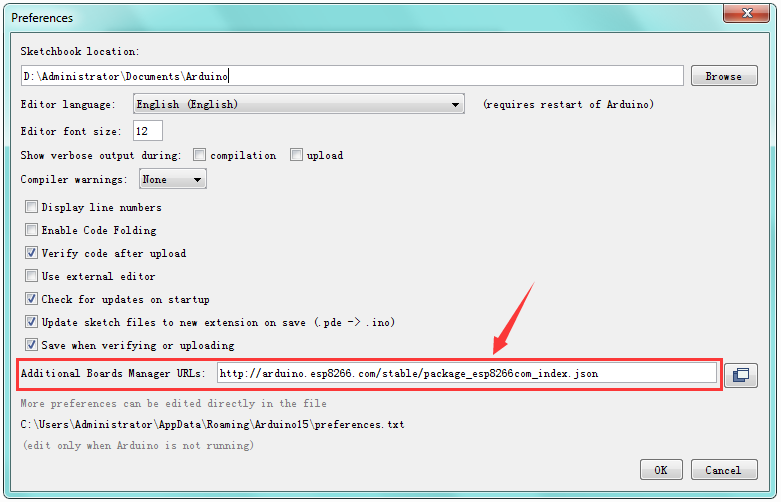
Task: Expand the Compiler warnings dropdown
Action: (x=172, y=180)
